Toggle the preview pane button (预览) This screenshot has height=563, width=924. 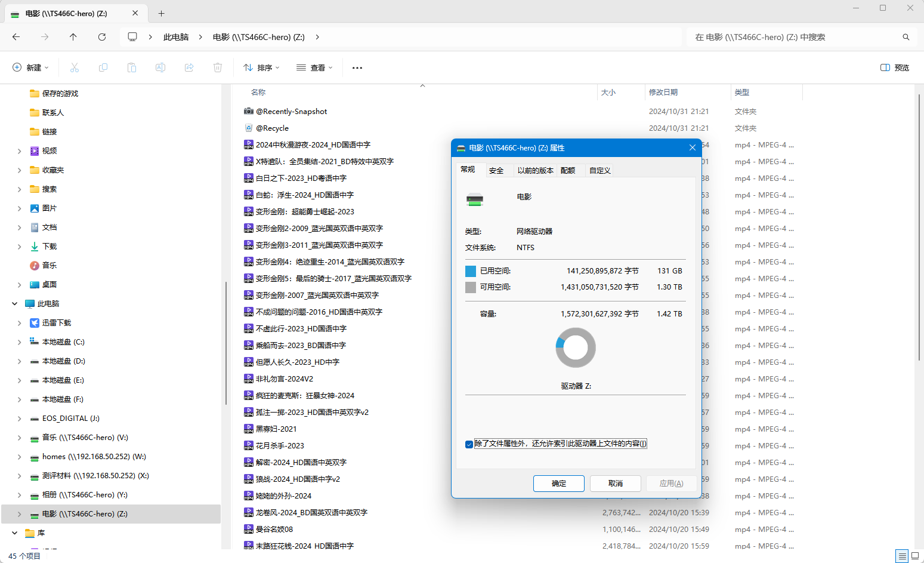[x=895, y=67]
